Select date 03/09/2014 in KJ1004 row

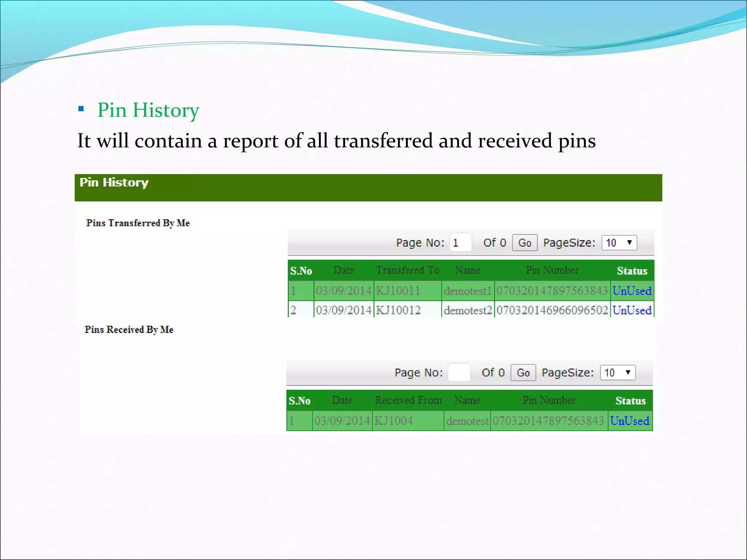tap(342, 421)
